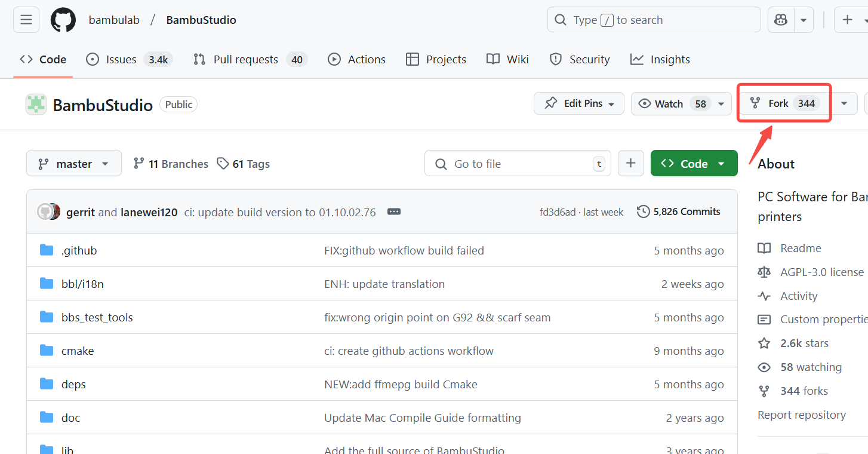The height and width of the screenshot is (454, 868).
Task: View the 5,826 Commits history
Action: [679, 211]
